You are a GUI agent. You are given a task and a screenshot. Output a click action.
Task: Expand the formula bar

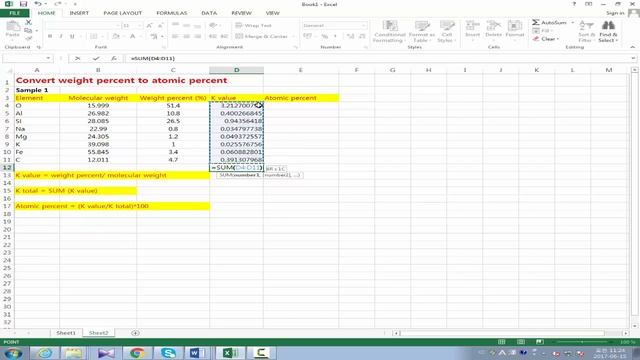point(633,58)
